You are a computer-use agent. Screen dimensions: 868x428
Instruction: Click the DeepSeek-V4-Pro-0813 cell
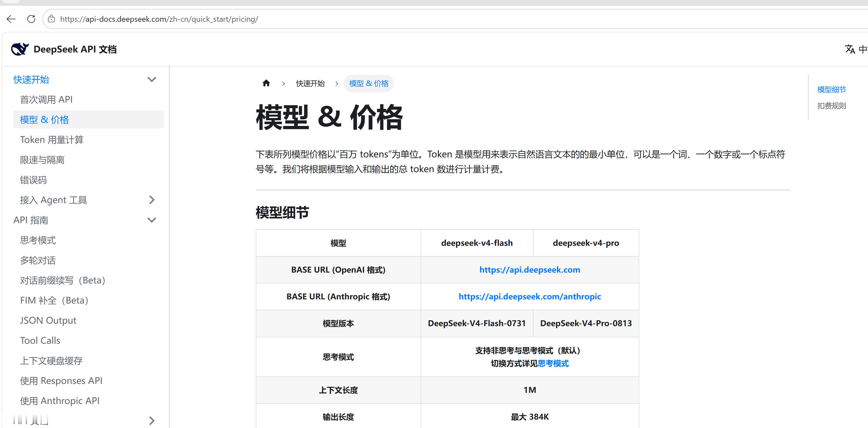[586, 323]
